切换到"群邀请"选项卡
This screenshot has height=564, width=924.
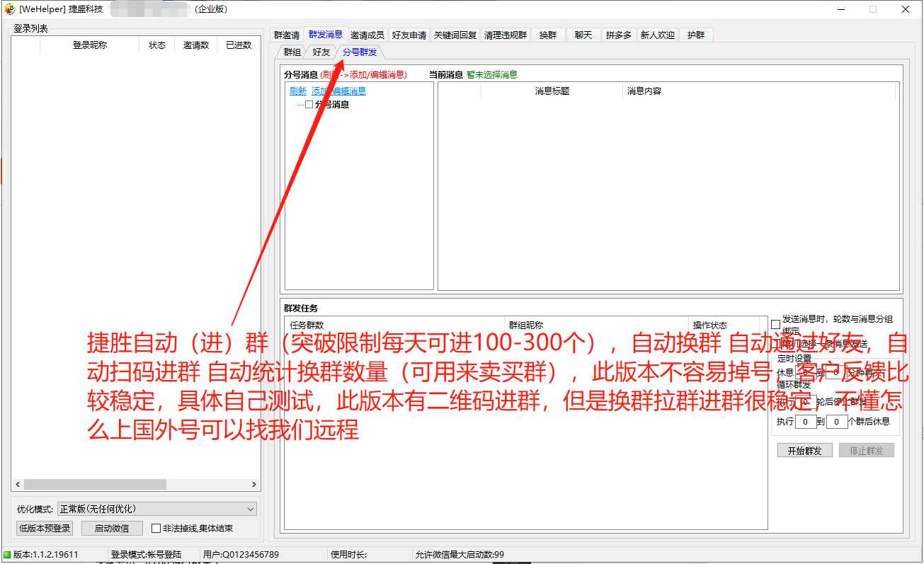point(286,34)
